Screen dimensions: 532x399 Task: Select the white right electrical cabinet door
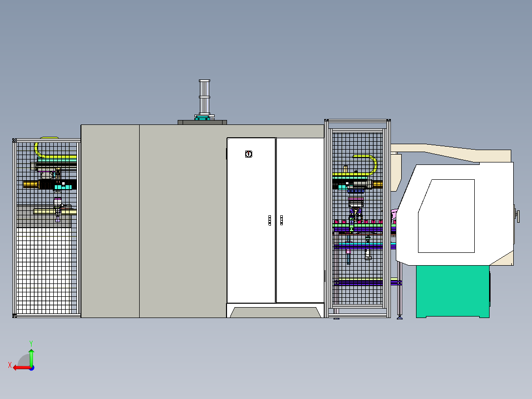pos(300,220)
